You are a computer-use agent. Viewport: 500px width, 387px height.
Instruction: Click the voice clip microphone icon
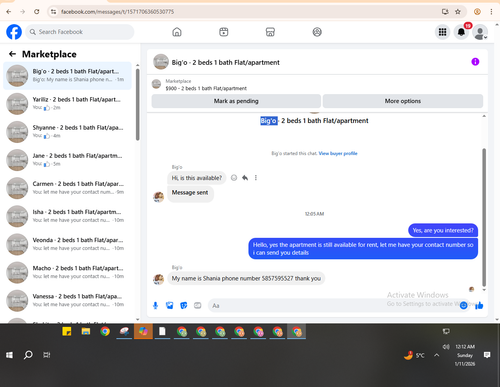click(x=155, y=305)
